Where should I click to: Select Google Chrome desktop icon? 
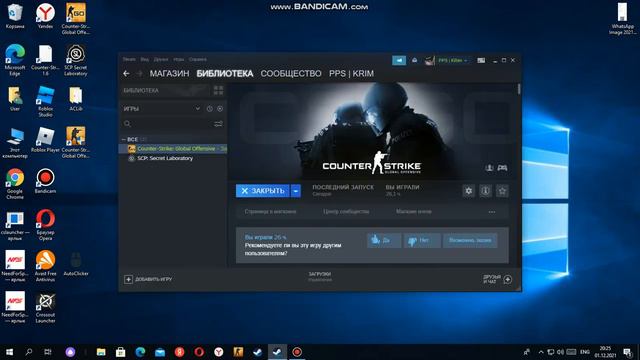[x=15, y=184]
